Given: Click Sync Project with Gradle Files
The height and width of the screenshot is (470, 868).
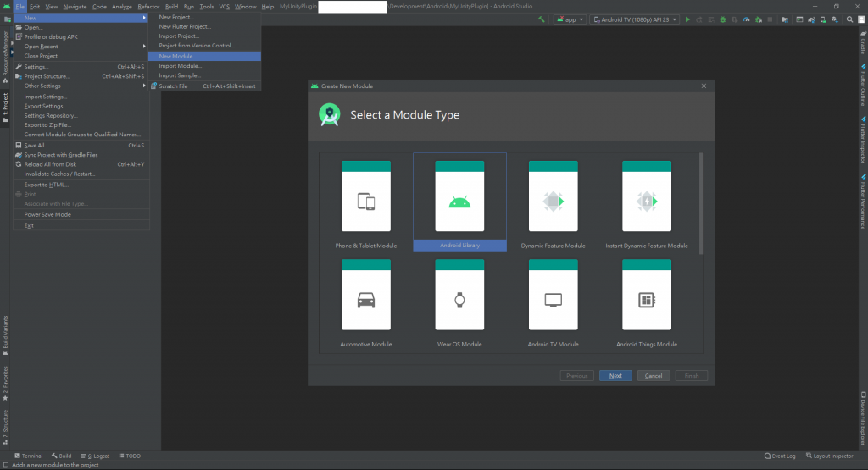Looking at the screenshot, I should point(81,155).
